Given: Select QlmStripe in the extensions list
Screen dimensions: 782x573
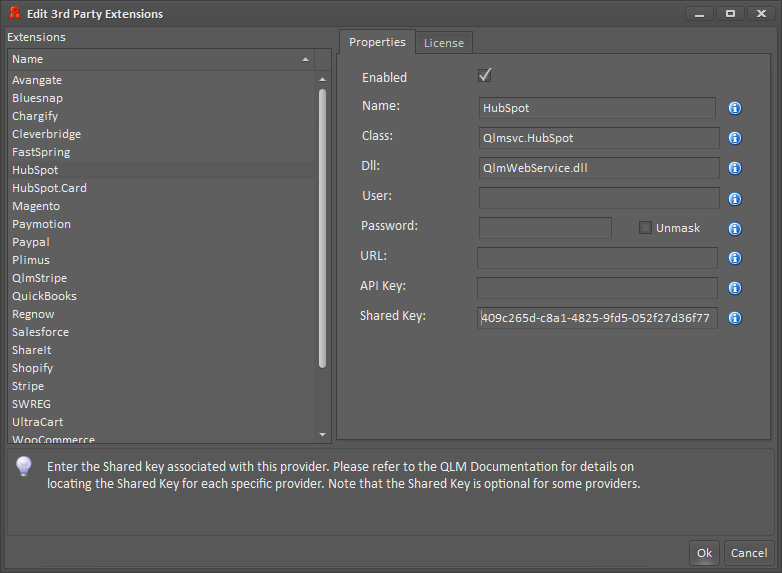Looking at the screenshot, I should 161,278.
